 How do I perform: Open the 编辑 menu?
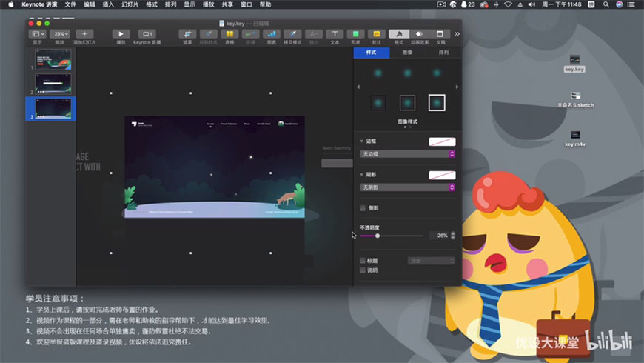[x=89, y=4]
